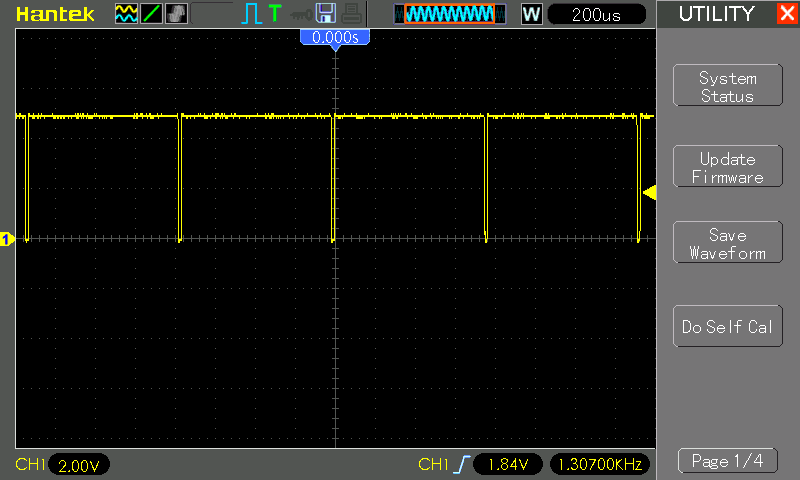Close the UTILITY menu with the red X
The image size is (800, 480).
788,13
